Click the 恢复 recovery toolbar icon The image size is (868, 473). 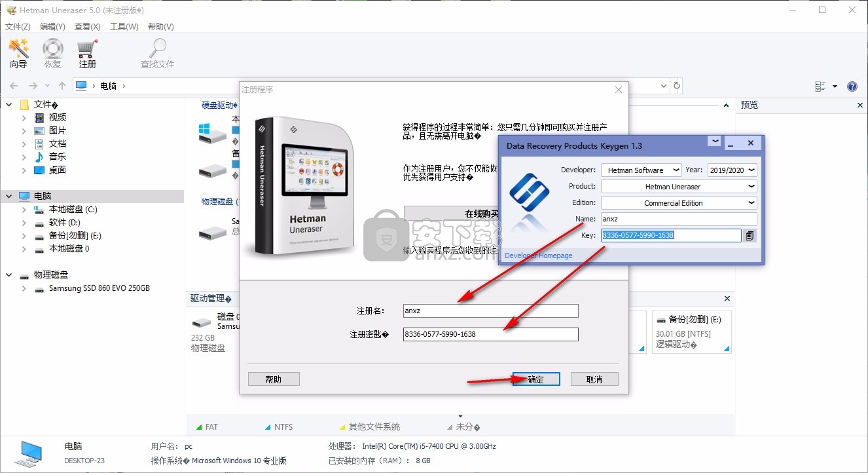(53, 53)
